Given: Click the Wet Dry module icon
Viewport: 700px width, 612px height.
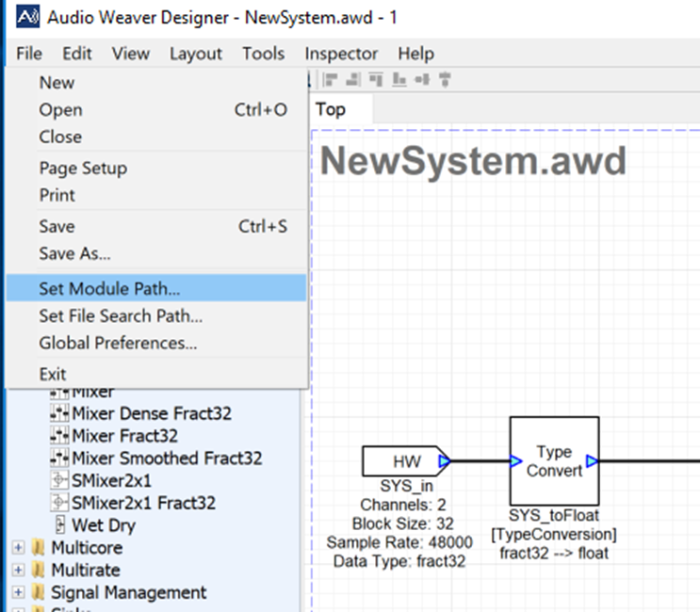Looking at the screenshot, I should (x=60, y=525).
